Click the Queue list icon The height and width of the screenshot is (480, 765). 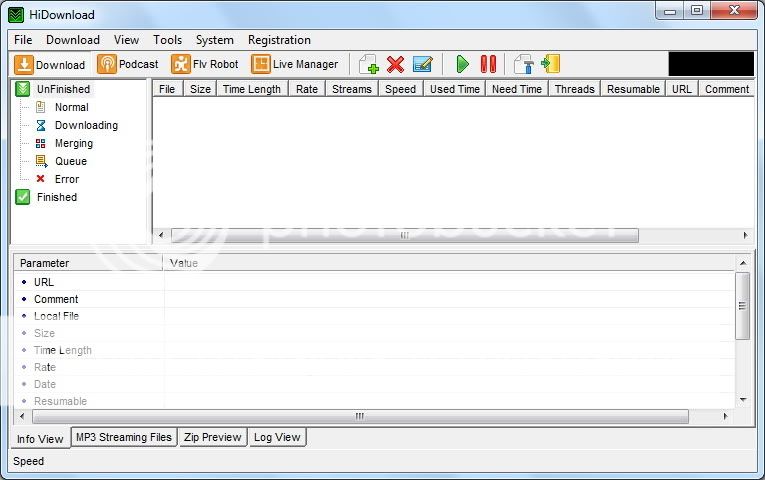pyautogui.click(x=41, y=161)
